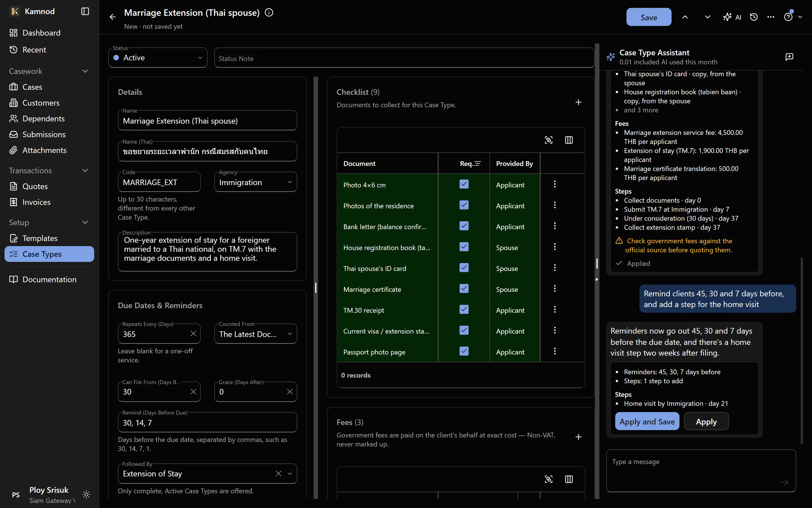
Task: Open version history clock icon
Action: tap(754, 17)
